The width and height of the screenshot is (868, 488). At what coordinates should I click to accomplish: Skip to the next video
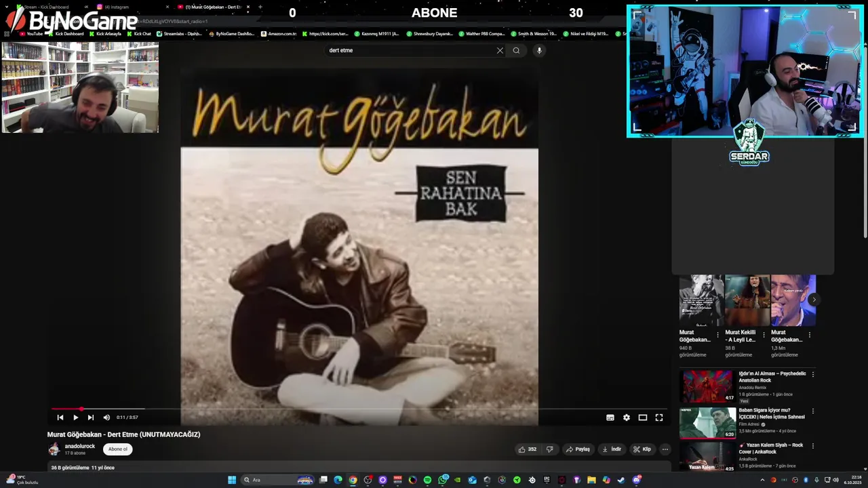(91, 418)
